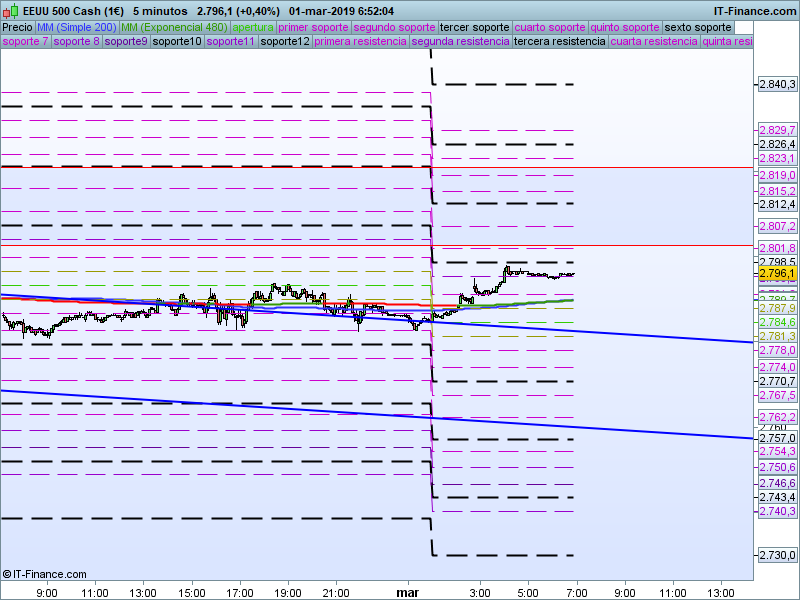Click the 'mar' date marker on time axis
Viewport: 800px width, 600px height.
[409, 592]
